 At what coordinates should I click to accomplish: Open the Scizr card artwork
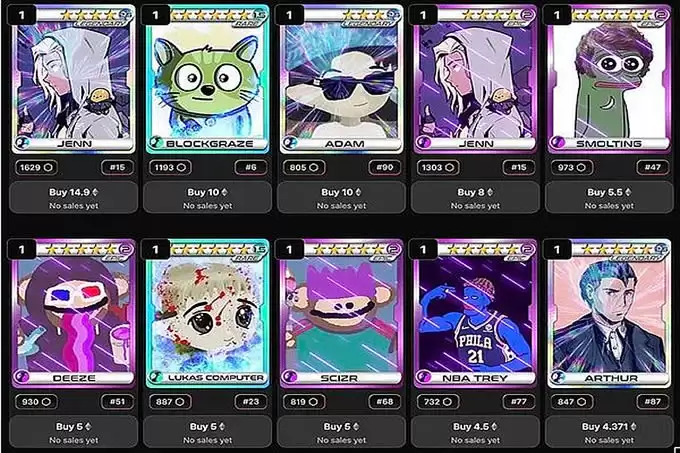point(341,313)
